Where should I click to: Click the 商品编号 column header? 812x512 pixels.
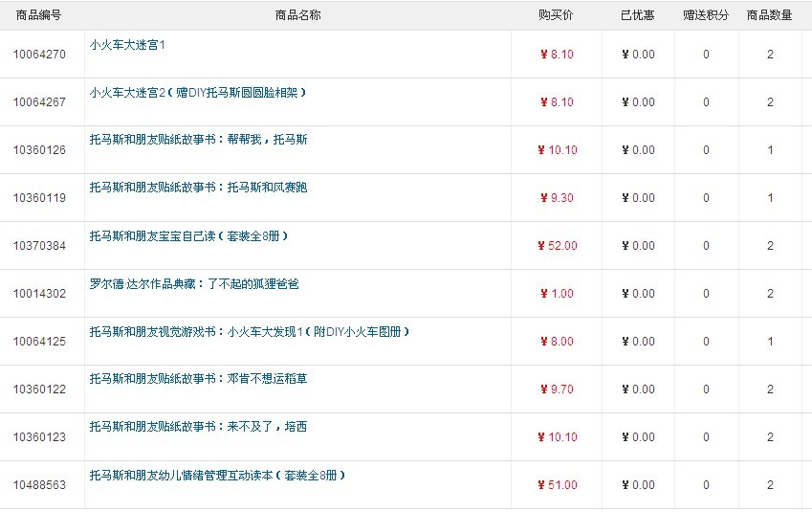tap(39, 15)
